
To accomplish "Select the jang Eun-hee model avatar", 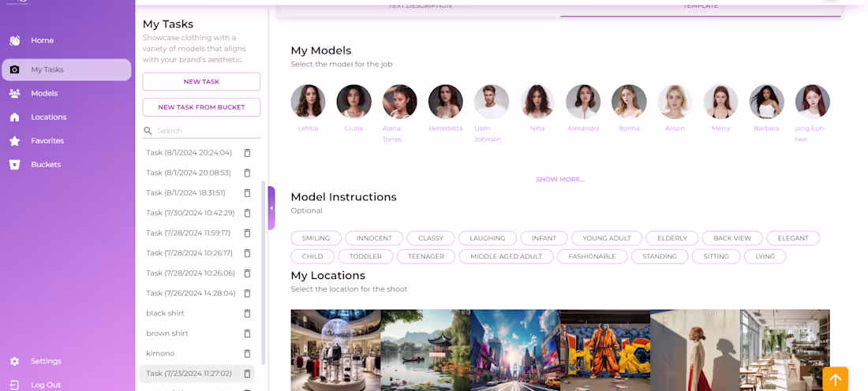I will (813, 102).
